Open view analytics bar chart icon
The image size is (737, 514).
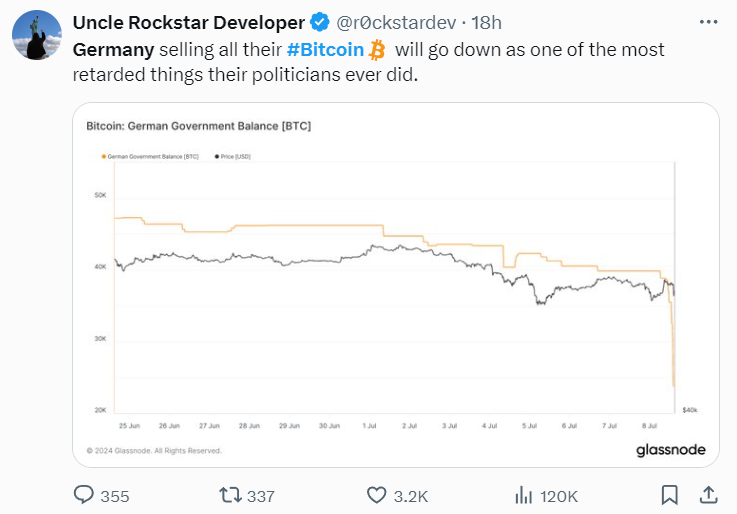523,495
